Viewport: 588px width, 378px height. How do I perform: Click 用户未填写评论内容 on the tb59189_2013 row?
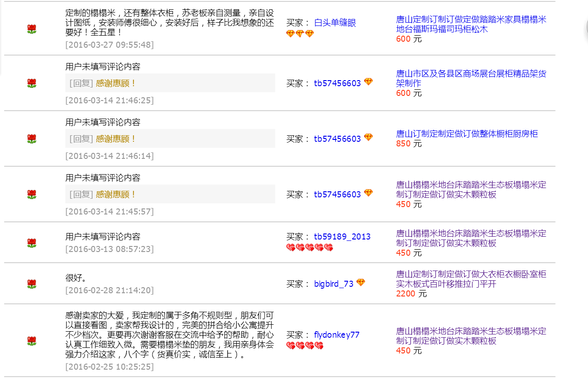[x=103, y=237]
